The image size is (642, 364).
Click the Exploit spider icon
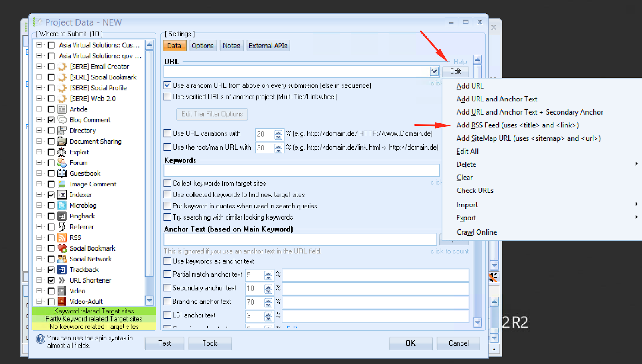click(x=62, y=152)
